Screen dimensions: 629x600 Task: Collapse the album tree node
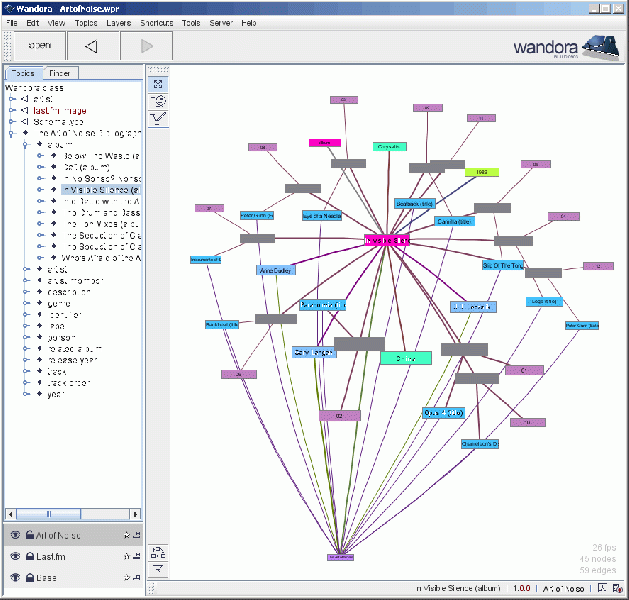26,145
